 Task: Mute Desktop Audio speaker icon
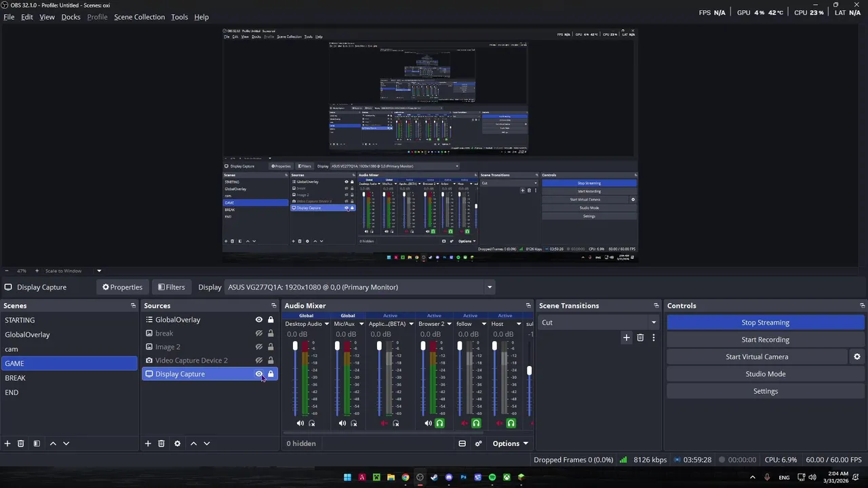tap(300, 423)
